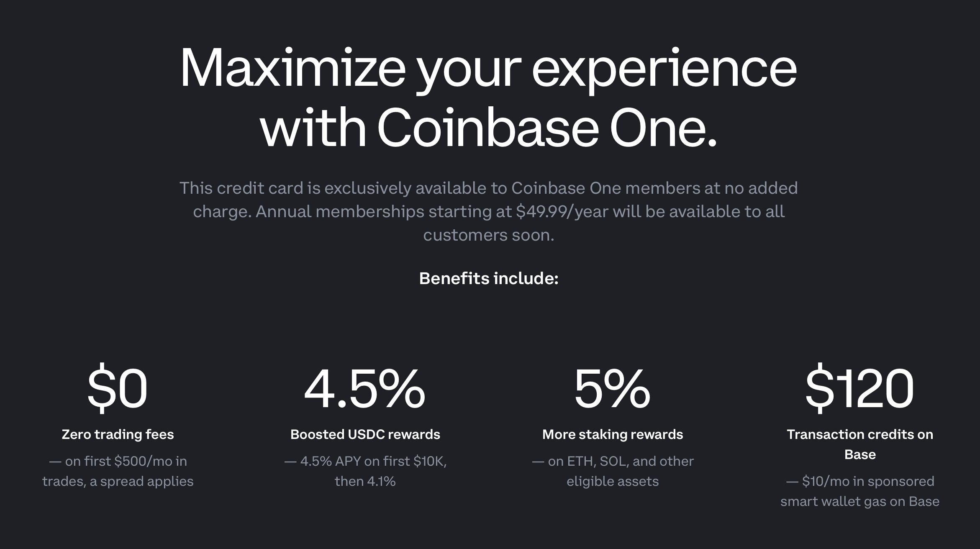
Task: Click the then 4.1% line
Action: coord(365,481)
